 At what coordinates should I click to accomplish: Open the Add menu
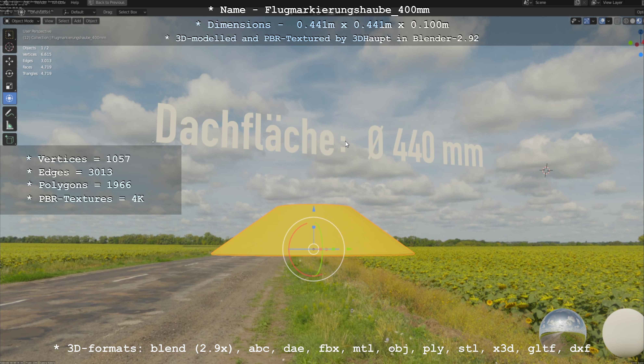click(77, 21)
